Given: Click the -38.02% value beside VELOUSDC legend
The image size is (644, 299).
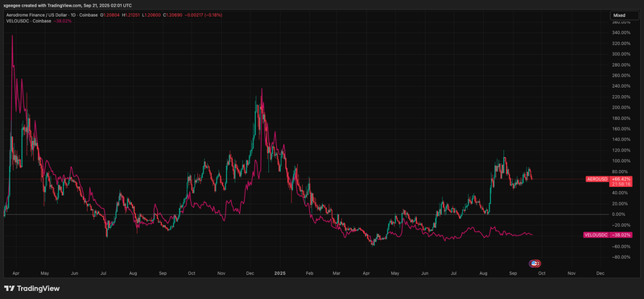Looking at the screenshot, I should pos(63,21).
